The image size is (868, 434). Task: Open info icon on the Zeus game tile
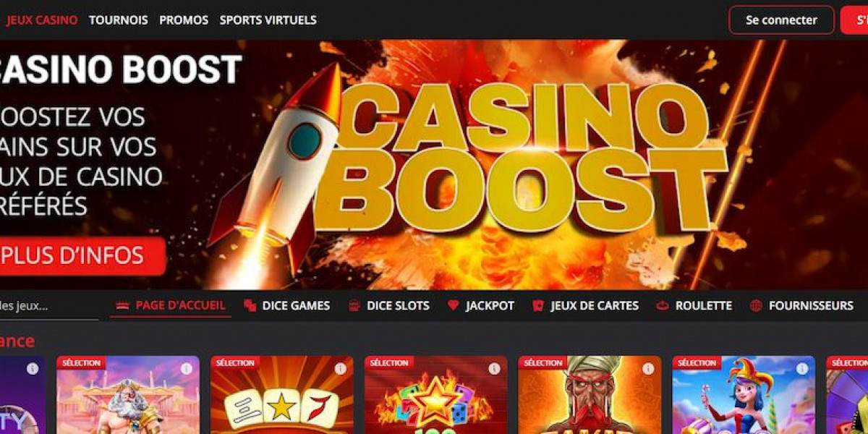(x=187, y=369)
